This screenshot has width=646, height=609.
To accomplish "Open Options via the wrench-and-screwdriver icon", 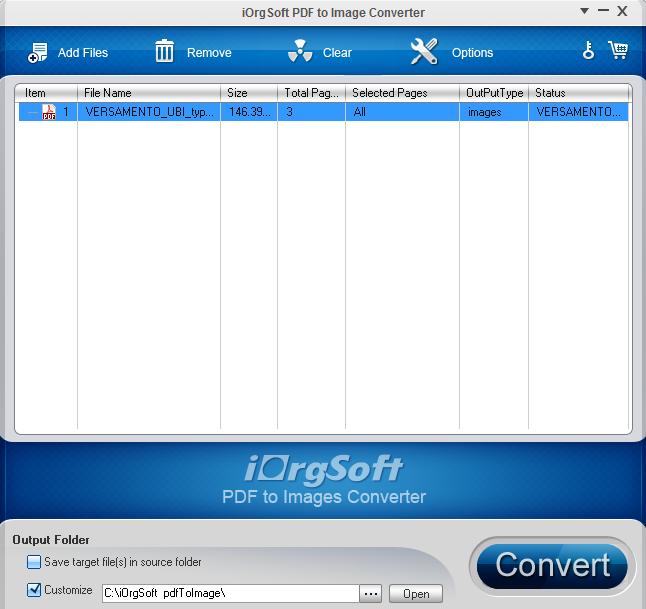I will pos(424,52).
